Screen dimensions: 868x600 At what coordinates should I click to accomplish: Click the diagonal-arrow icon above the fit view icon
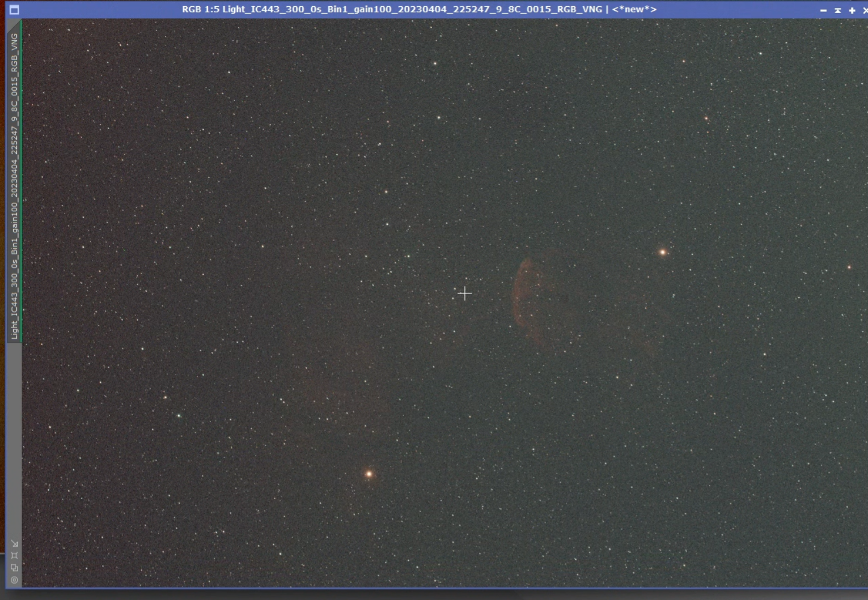click(x=14, y=544)
